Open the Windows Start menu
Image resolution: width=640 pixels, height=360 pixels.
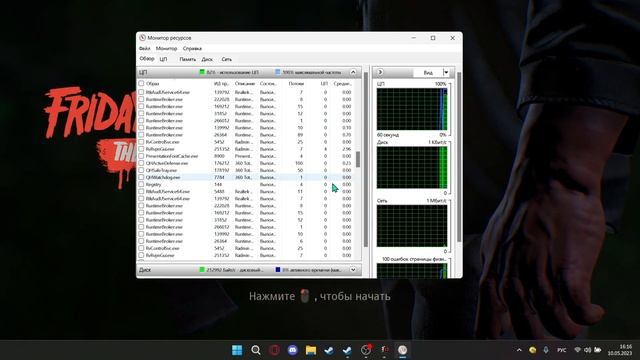pos(237,350)
